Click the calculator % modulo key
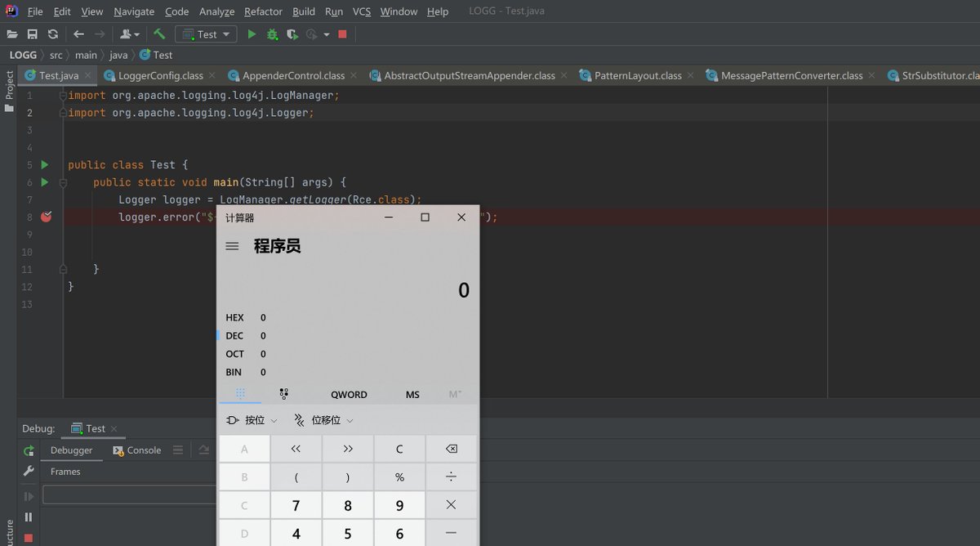The height and width of the screenshot is (546, 980). [x=399, y=477]
